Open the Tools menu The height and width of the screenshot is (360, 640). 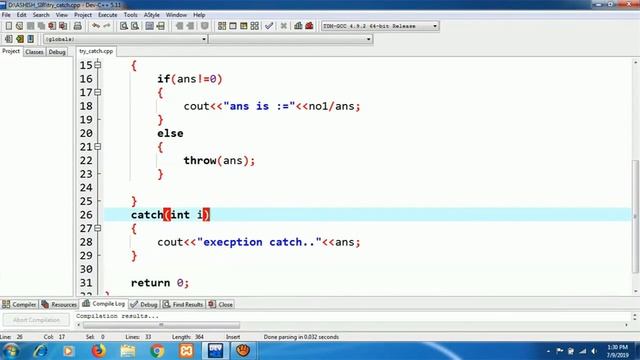click(131, 15)
